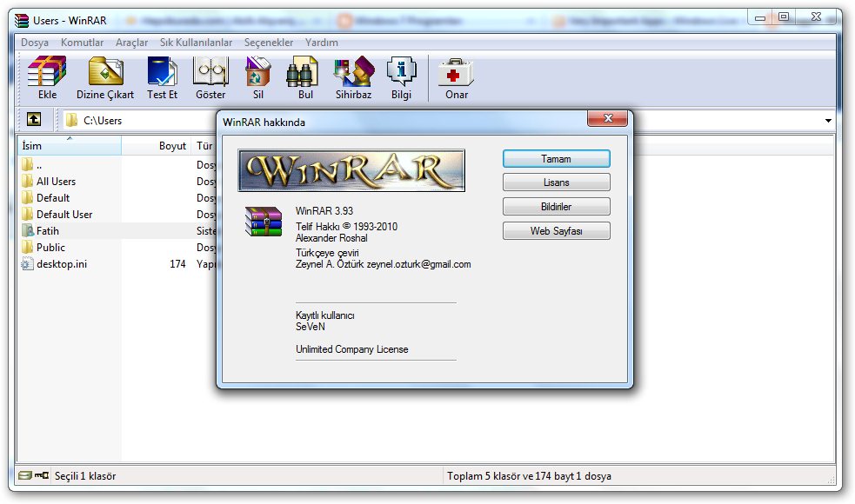
Task: Click the desktop.ini file name
Action: point(62,263)
